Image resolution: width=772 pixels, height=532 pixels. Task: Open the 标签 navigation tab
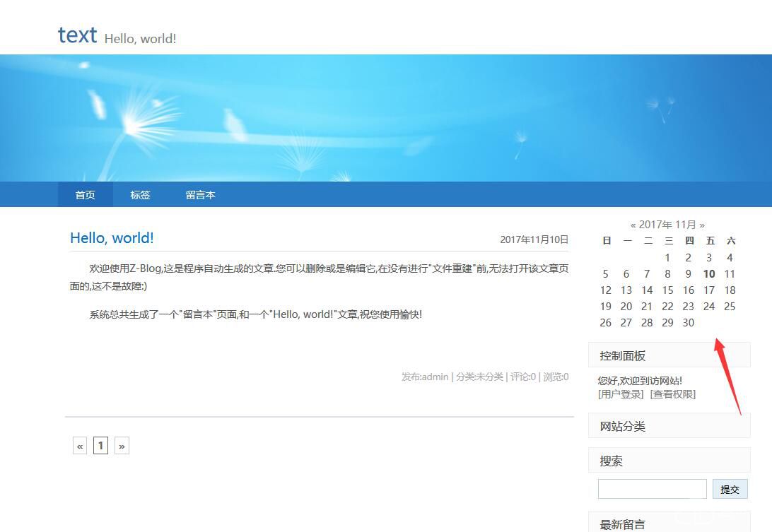[x=140, y=195]
